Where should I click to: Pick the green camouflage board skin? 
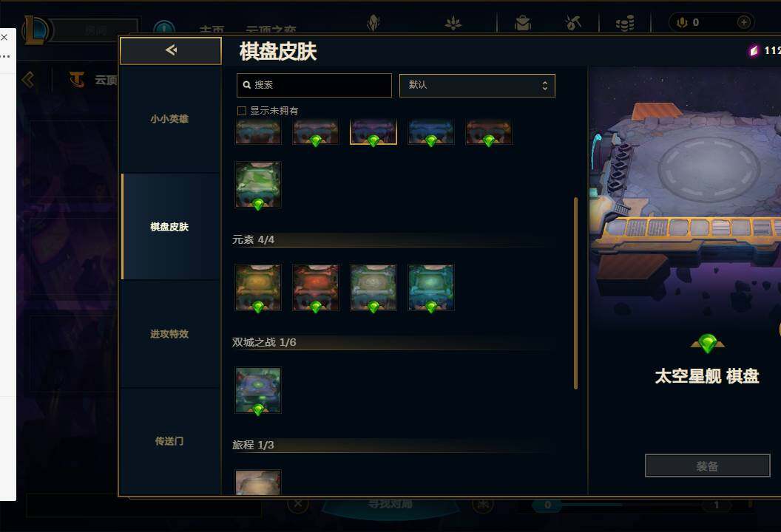click(258, 185)
